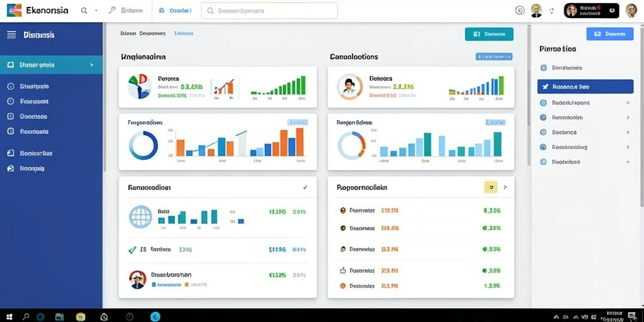The height and width of the screenshot is (322, 644).
Task: Expand the third right-panel list item
Action: click(x=586, y=103)
